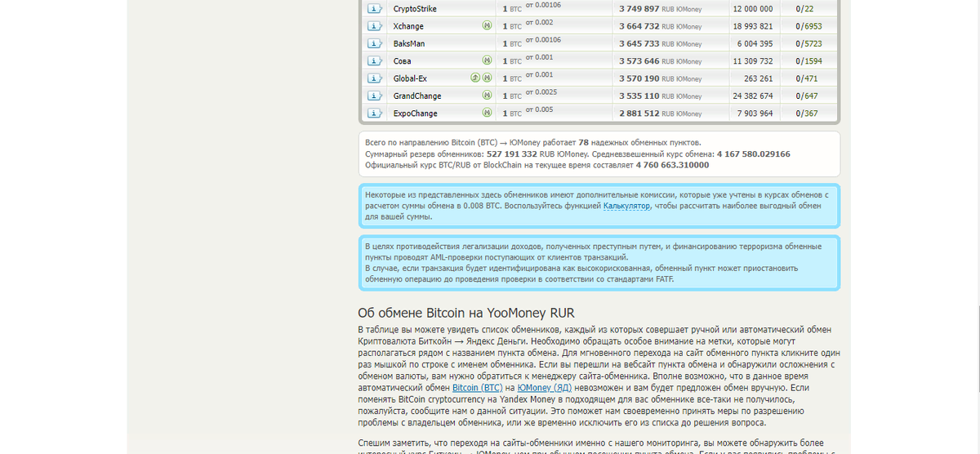The height and width of the screenshot is (454, 980).
Task: Click CryptoStrike reserve 12 000 000
Action: click(x=753, y=9)
